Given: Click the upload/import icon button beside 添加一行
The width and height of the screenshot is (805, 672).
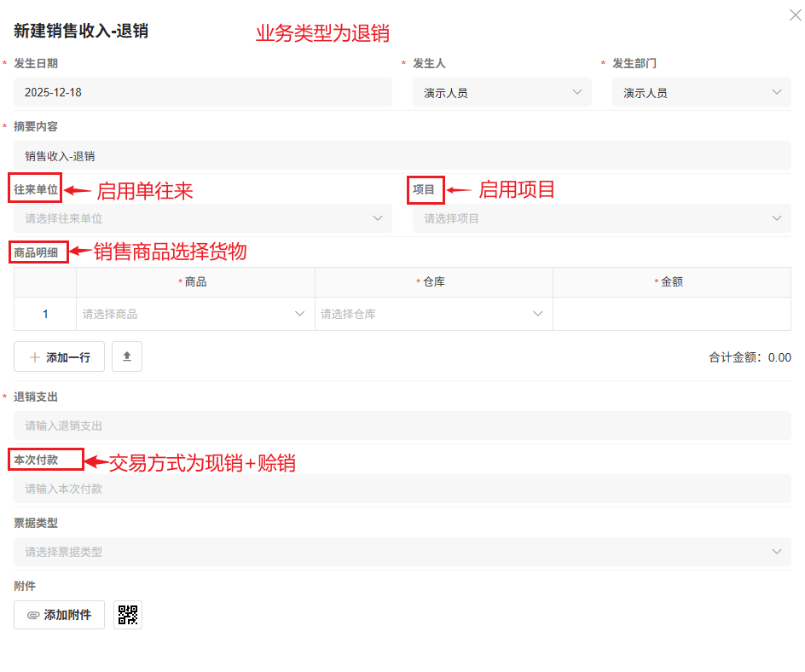Looking at the screenshot, I should coord(127,356).
